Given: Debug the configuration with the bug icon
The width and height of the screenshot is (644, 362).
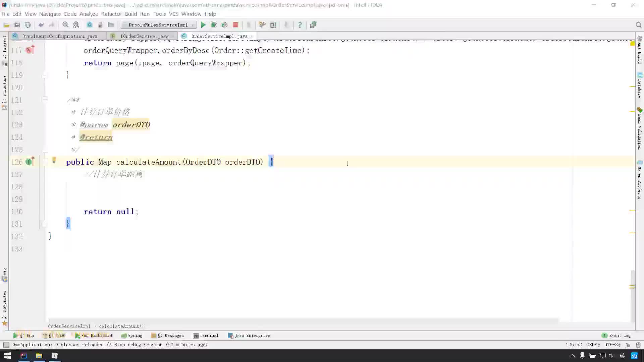Looking at the screenshot, I should [x=214, y=25].
